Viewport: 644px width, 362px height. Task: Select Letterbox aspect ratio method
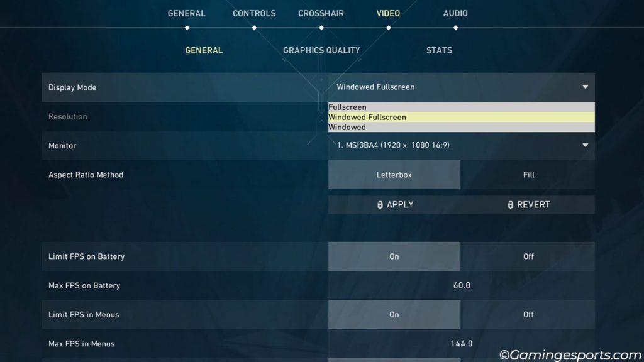pyautogui.click(x=394, y=174)
